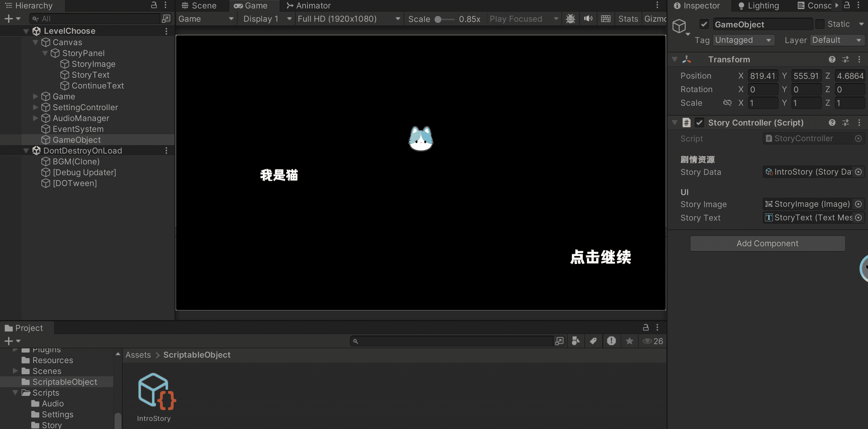
Task: Open Inspector panel options menu
Action: coord(858,5)
